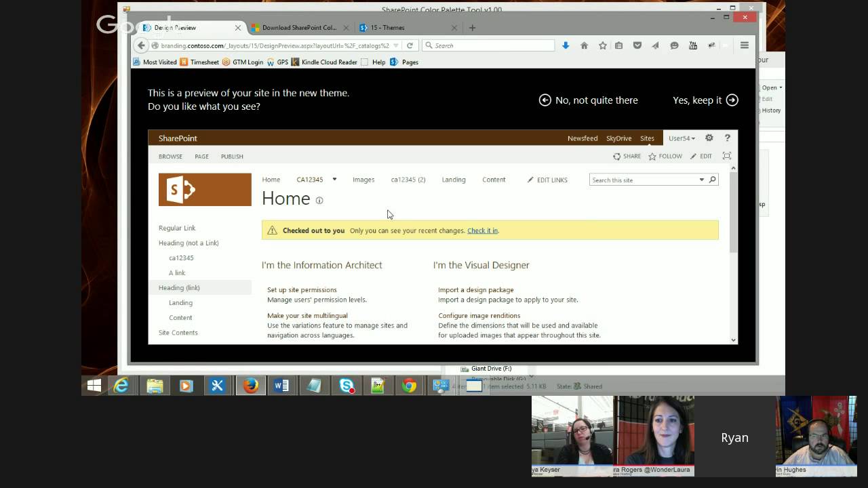Viewport: 868px width, 488px height.
Task: Open Newsfeed link
Action: tap(583, 138)
